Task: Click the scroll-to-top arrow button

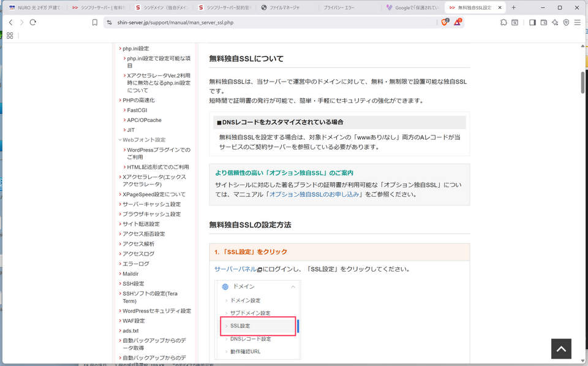Action: tap(561, 348)
